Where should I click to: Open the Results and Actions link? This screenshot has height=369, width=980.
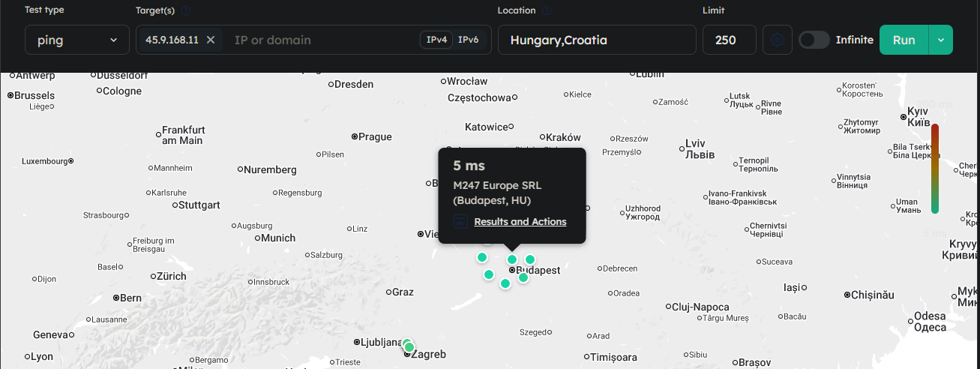(x=520, y=222)
